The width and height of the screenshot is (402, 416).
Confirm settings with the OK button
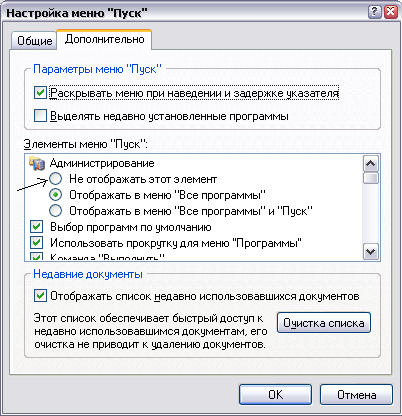point(275,395)
